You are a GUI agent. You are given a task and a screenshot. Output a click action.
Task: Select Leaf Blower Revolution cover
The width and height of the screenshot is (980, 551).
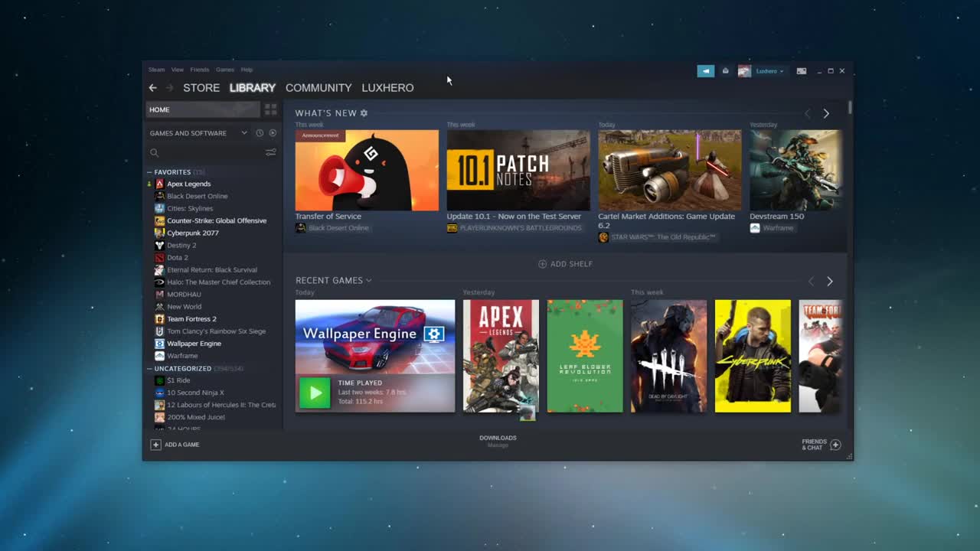pos(585,356)
